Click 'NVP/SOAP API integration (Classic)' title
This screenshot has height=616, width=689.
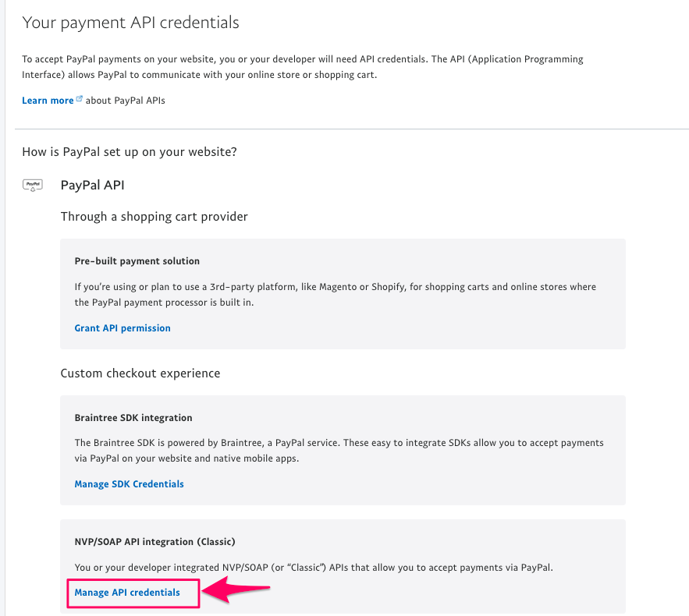pos(155,541)
